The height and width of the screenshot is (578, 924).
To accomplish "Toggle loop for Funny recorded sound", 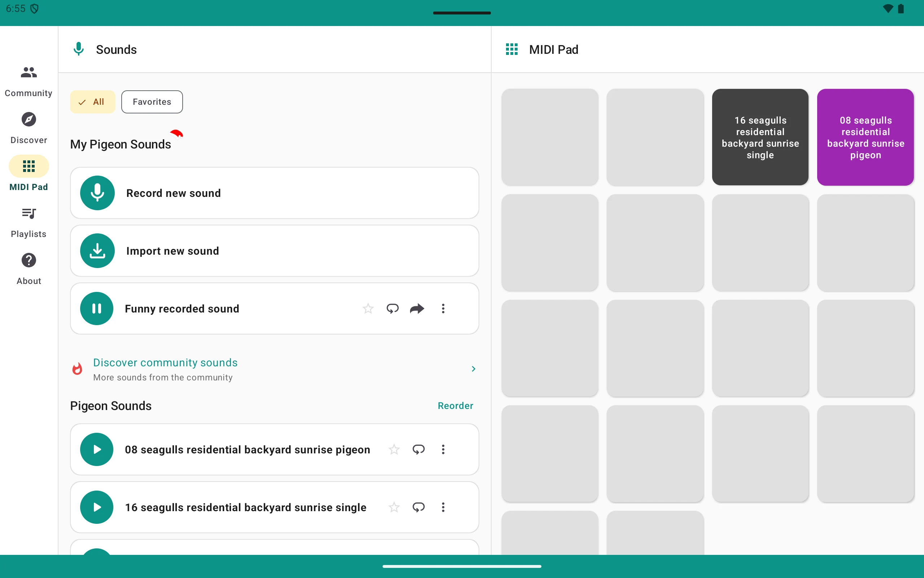I will tap(392, 309).
